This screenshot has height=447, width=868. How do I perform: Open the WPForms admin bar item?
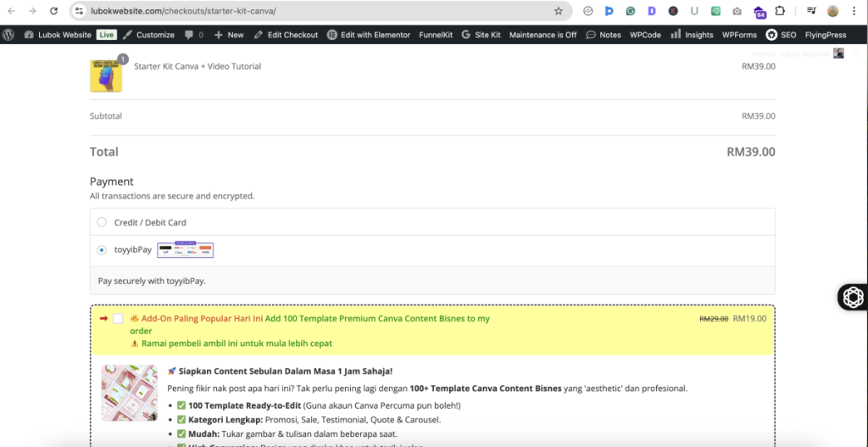[x=740, y=35]
